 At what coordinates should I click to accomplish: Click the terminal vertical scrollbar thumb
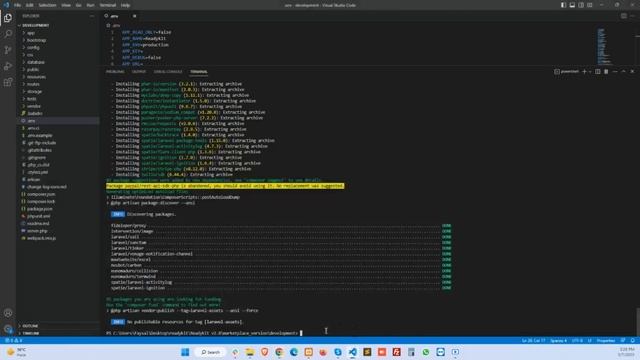click(x=638, y=322)
